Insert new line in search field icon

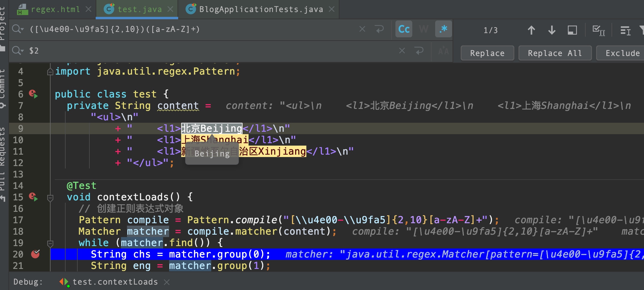point(379,29)
